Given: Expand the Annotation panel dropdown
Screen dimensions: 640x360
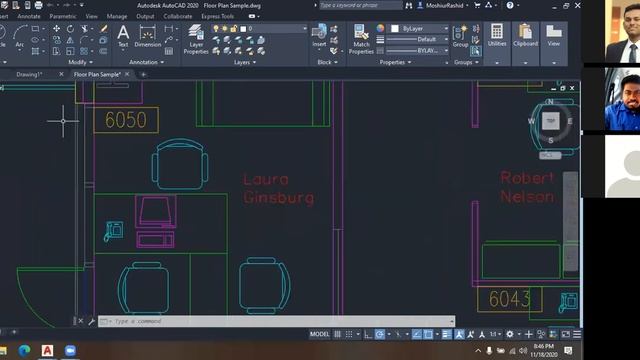Looking at the screenshot, I should point(147,62).
